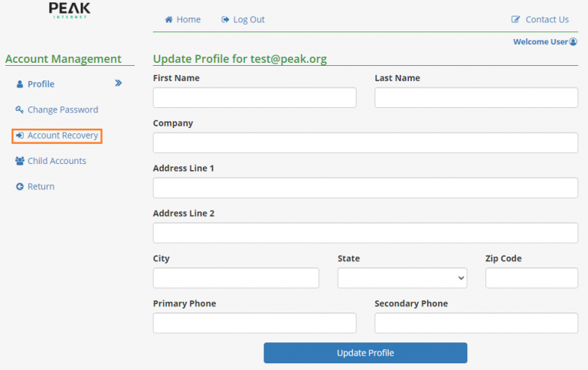Click the double chevron beside Profile
Image resolution: width=588 pixels, height=370 pixels.
coord(118,83)
